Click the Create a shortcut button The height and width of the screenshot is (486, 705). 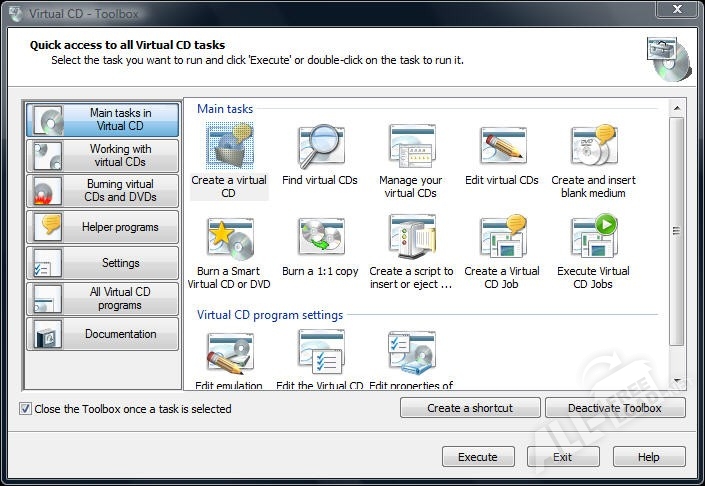470,408
